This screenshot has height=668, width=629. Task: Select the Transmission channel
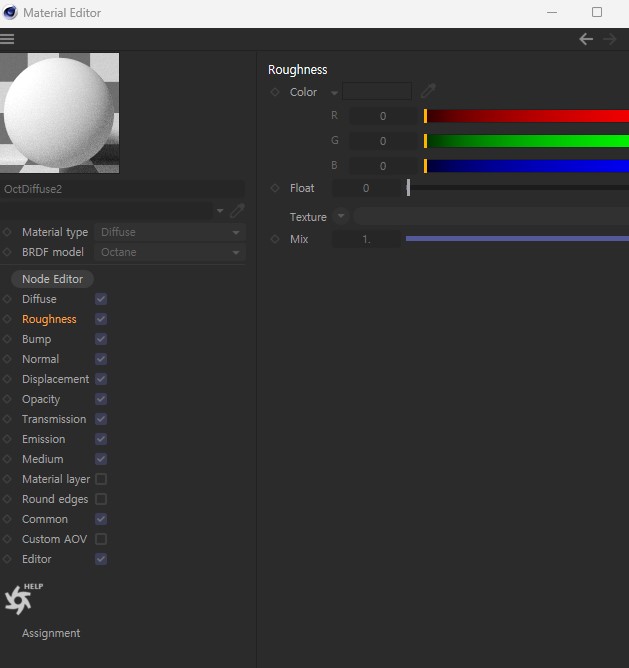(54, 419)
